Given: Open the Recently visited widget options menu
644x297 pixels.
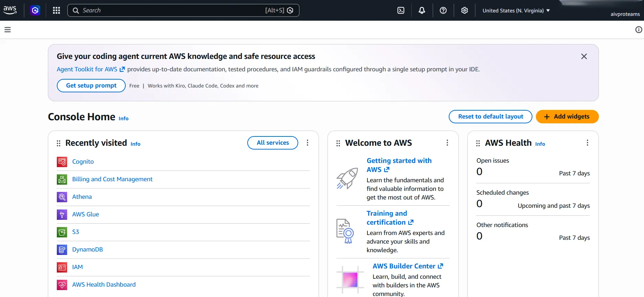Looking at the screenshot, I should tap(308, 143).
